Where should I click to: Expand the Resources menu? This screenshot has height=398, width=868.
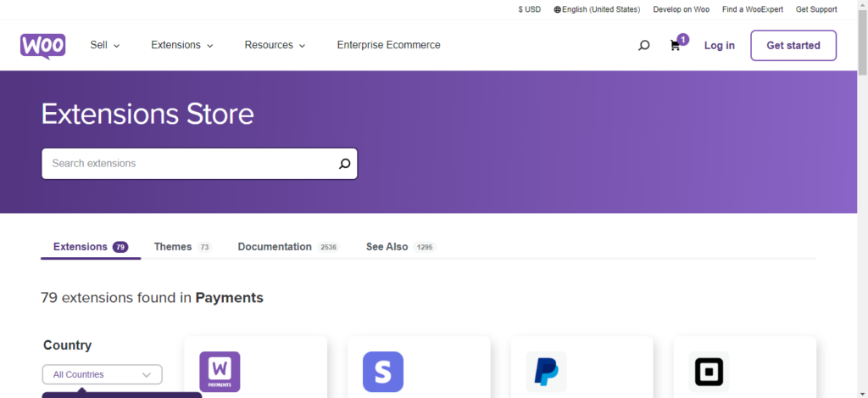point(275,46)
